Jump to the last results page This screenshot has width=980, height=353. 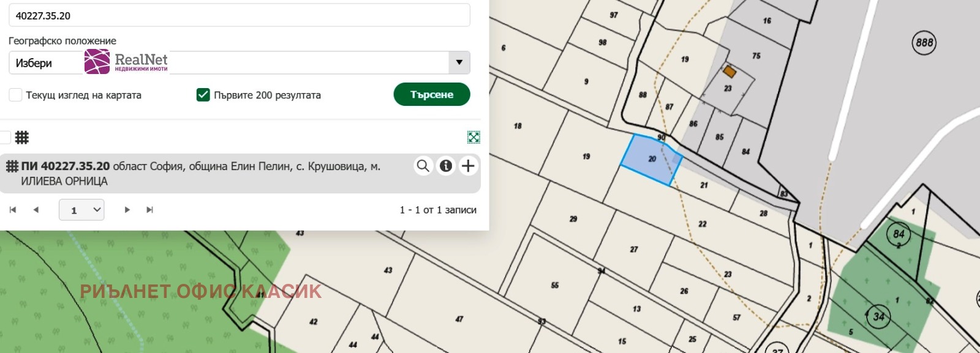(149, 210)
